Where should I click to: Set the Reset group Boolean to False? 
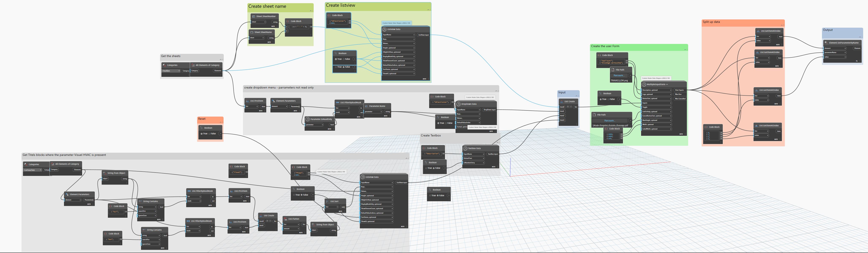(210, 134)
